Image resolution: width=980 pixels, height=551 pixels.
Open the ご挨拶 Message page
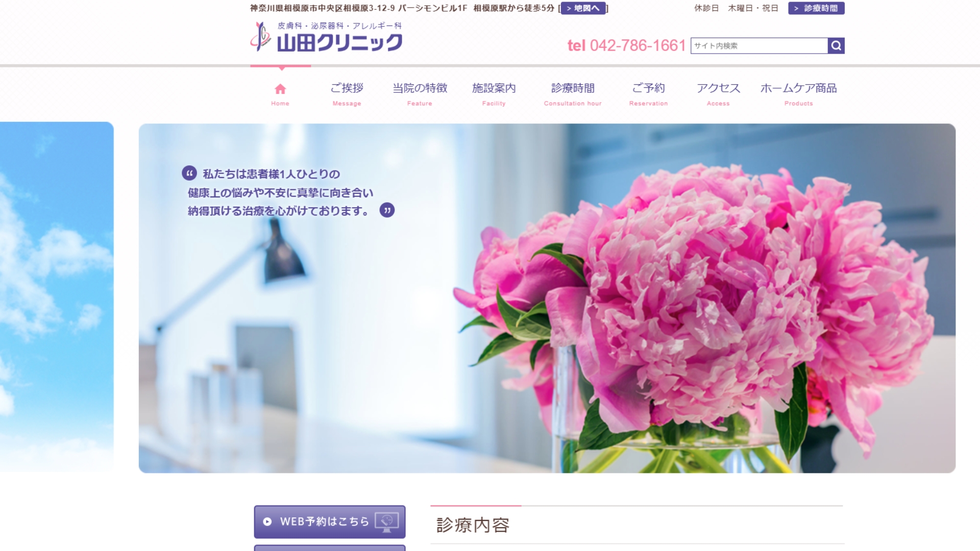347,93
